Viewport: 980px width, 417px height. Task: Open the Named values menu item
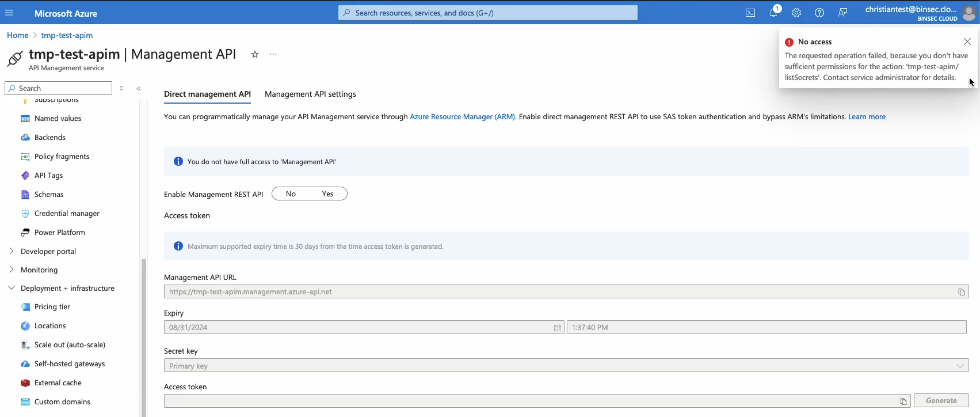[x=58, y=119]
